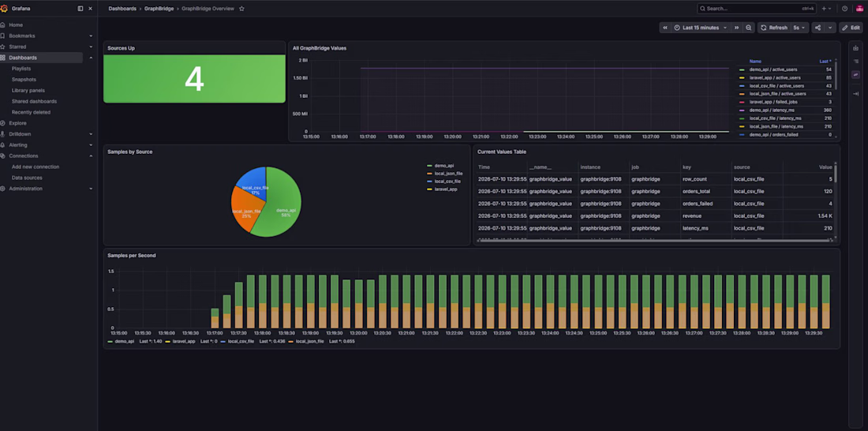
Task: Zoom out the time range
Action: [748, 28]
